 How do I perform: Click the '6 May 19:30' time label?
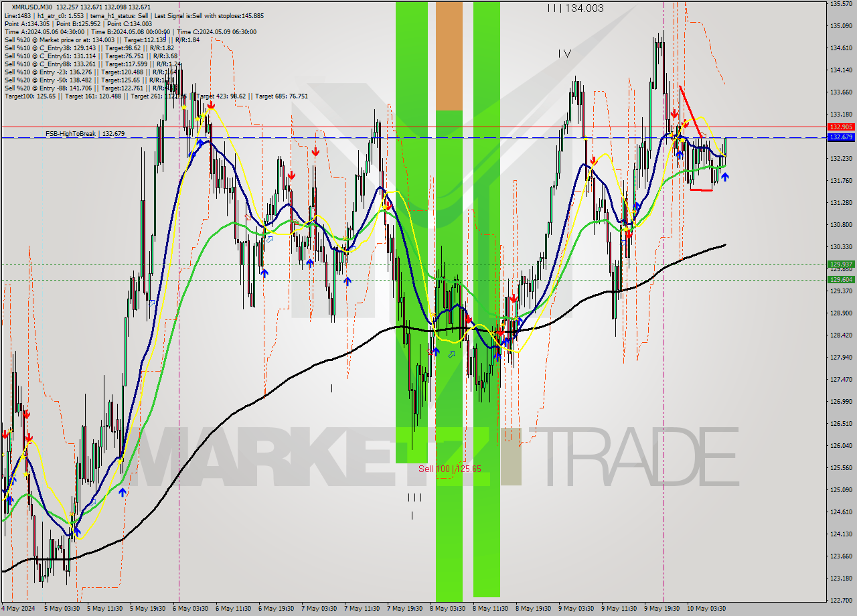(276, 609)
